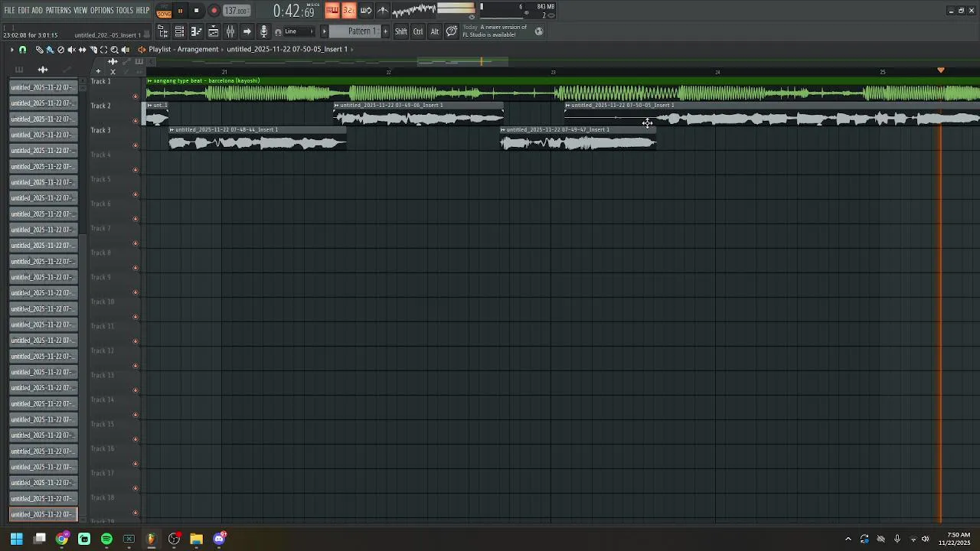The width and height of the screenshot is (980, 551).
Task: Open the playlist options arrow menu
Action: pos(11,50)
